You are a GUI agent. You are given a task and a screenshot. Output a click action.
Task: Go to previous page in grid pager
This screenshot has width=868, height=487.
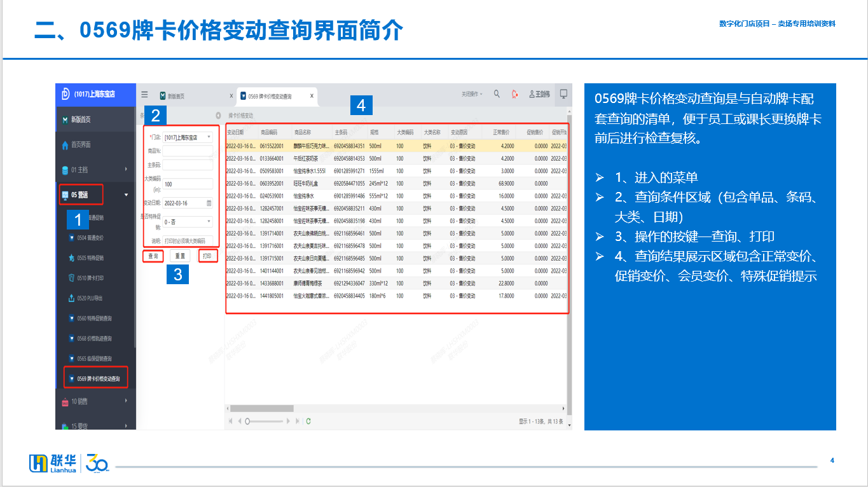[239, 421]
